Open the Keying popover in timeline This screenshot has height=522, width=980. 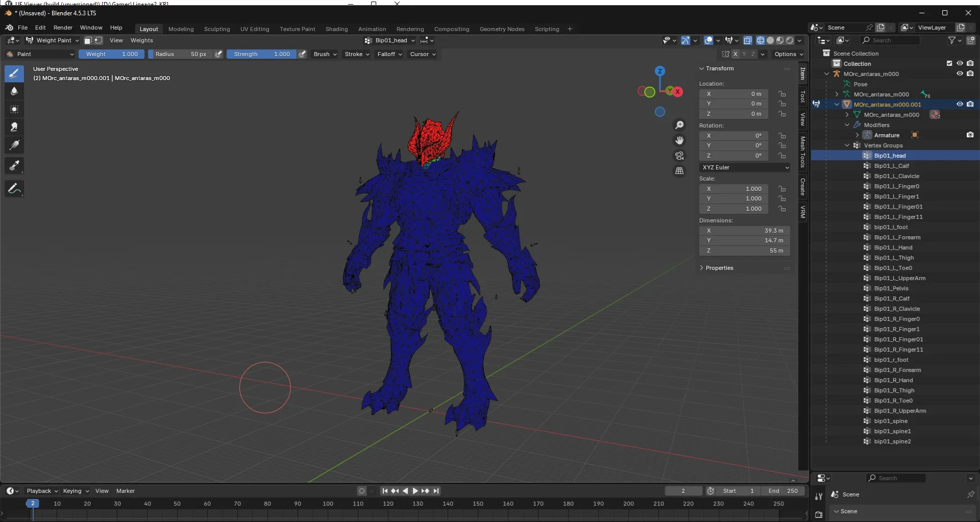[76, 491]
